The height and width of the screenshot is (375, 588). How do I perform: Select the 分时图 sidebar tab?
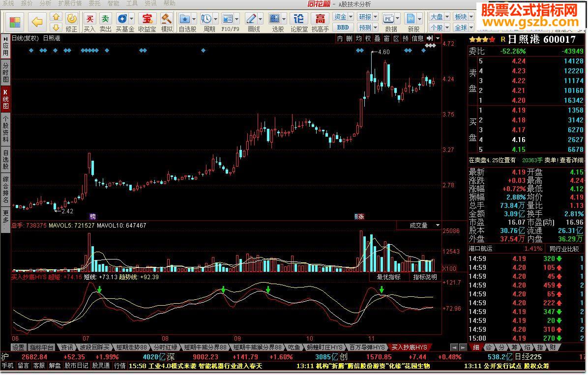(5, 72)
